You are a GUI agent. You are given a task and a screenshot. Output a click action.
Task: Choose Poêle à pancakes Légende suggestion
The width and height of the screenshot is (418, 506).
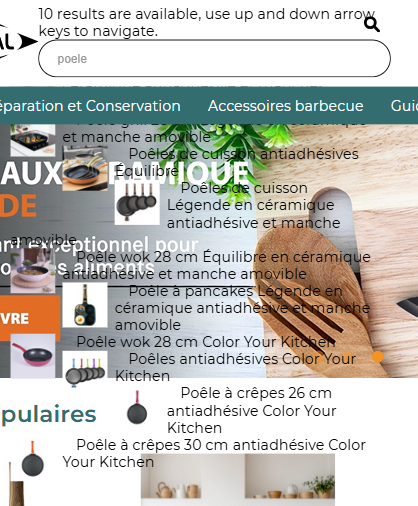[242, 308]
